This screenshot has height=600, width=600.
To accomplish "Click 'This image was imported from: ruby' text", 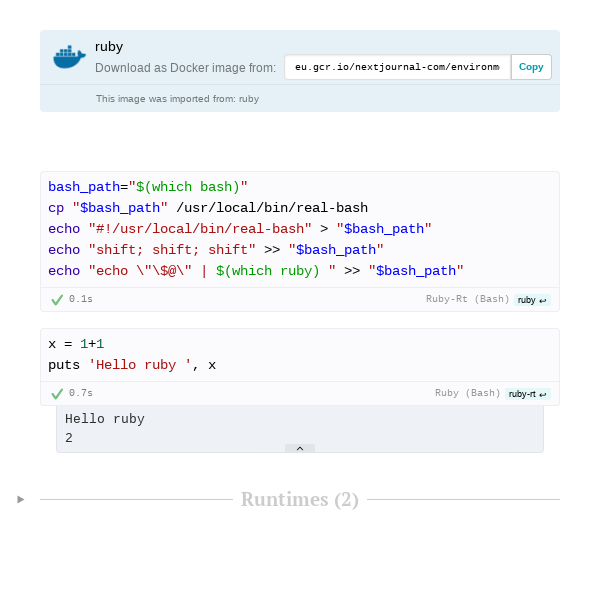I will [x=178, y=99].
